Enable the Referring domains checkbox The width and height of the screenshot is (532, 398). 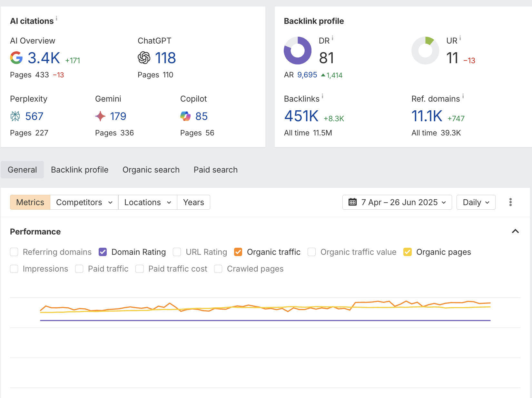coord(14,252)
